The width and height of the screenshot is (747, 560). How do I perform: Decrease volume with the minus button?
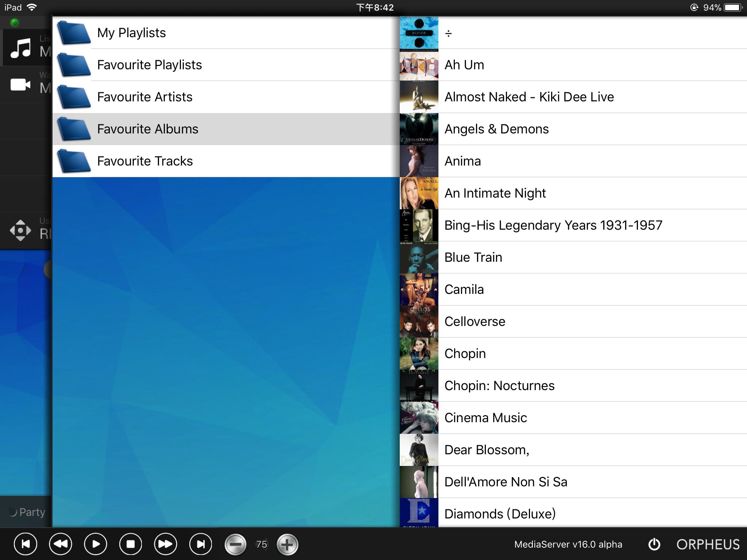coord(236,545)
